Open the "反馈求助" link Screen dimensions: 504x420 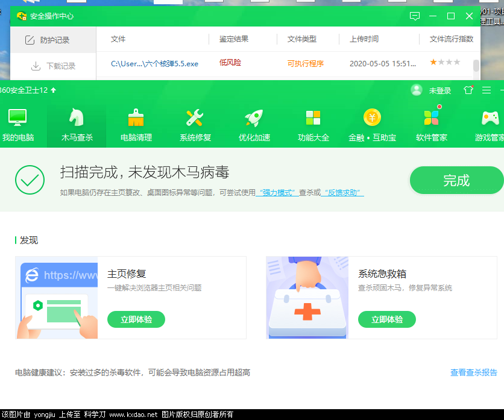pyautogui.click(x=342, y=192)
